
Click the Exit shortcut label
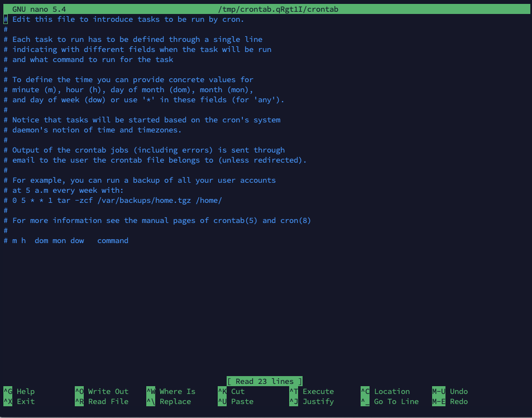point(25,402)
